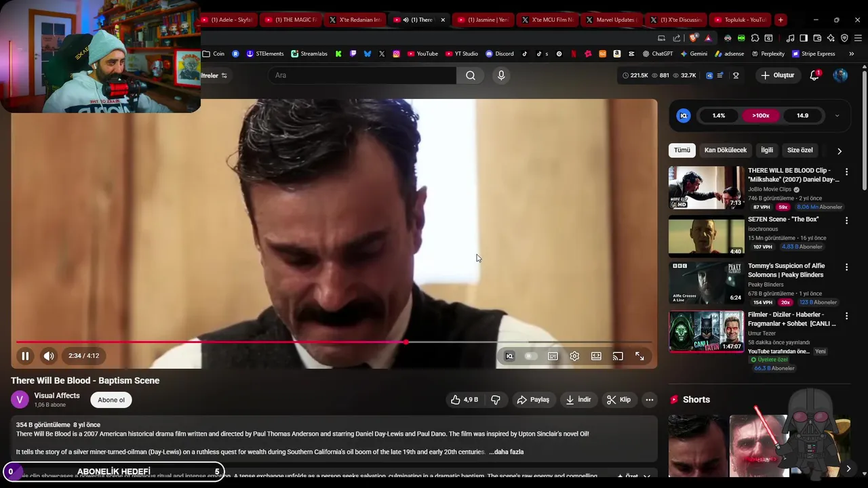Viewport: 868px width, 488px height.
Task: Share the video using Paylaş button
Action: (533, 400)
